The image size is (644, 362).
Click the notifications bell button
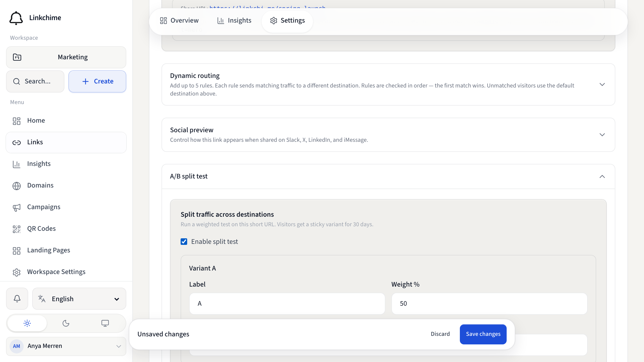tap(17, 299)
